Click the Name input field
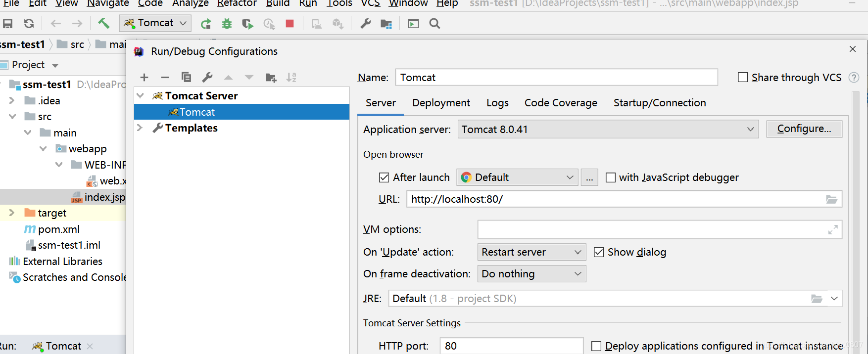 (x=557, y=77)
